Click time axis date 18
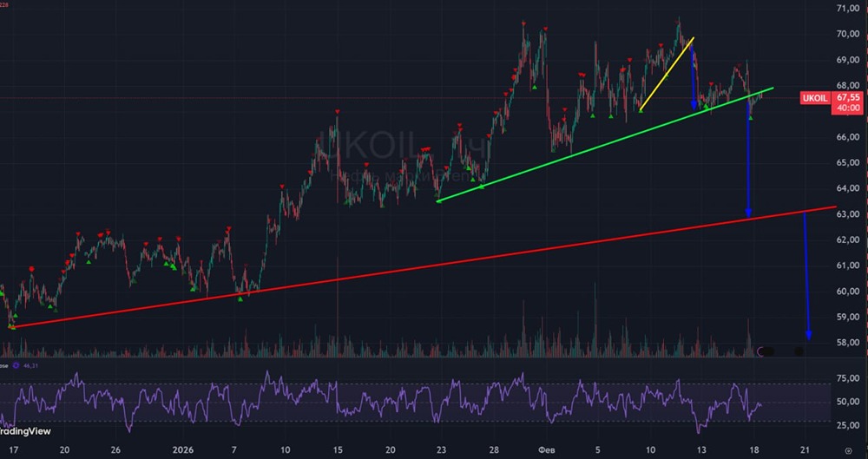 click(x=755, y=450)
